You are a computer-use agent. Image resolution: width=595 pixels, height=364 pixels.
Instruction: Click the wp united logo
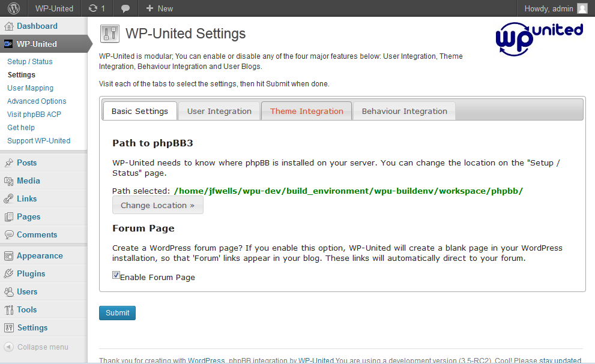click(539, 38)
